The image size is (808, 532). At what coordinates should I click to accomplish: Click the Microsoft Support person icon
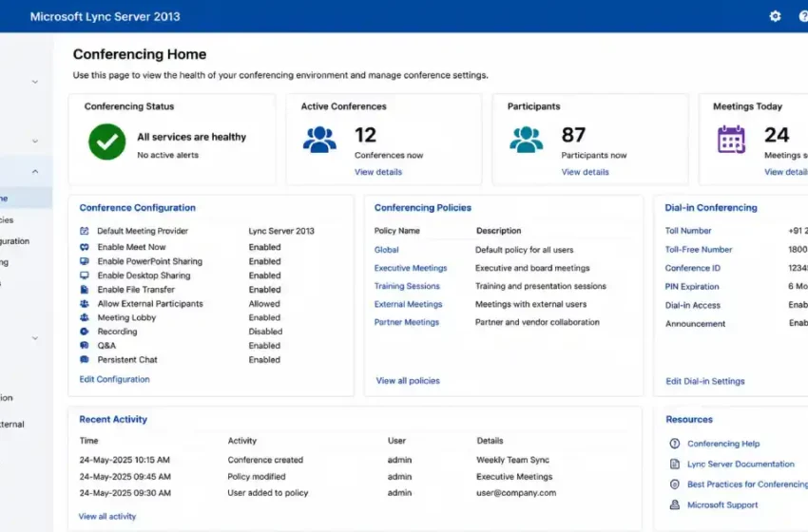pos(675,504)
